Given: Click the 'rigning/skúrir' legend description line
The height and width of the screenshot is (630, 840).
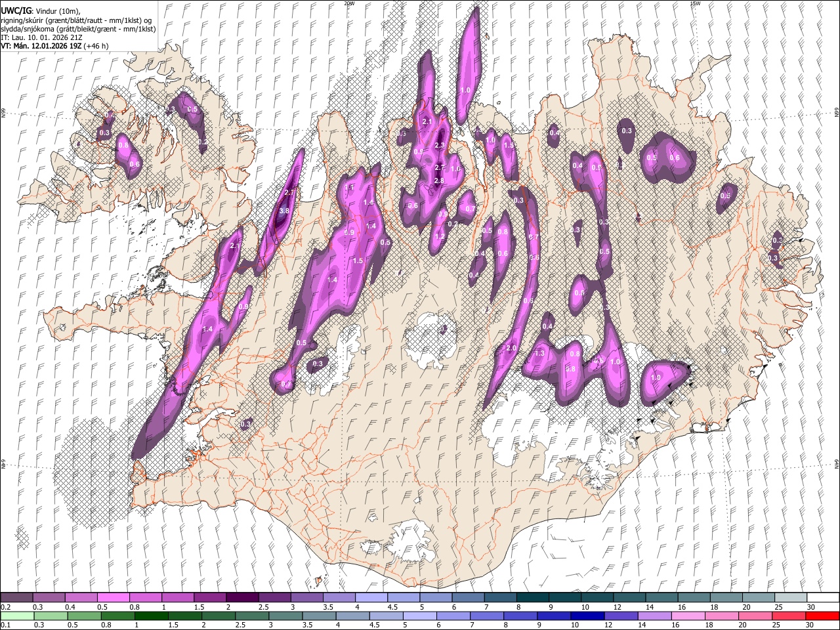Looking at the screenshot, I should (76, 20).
